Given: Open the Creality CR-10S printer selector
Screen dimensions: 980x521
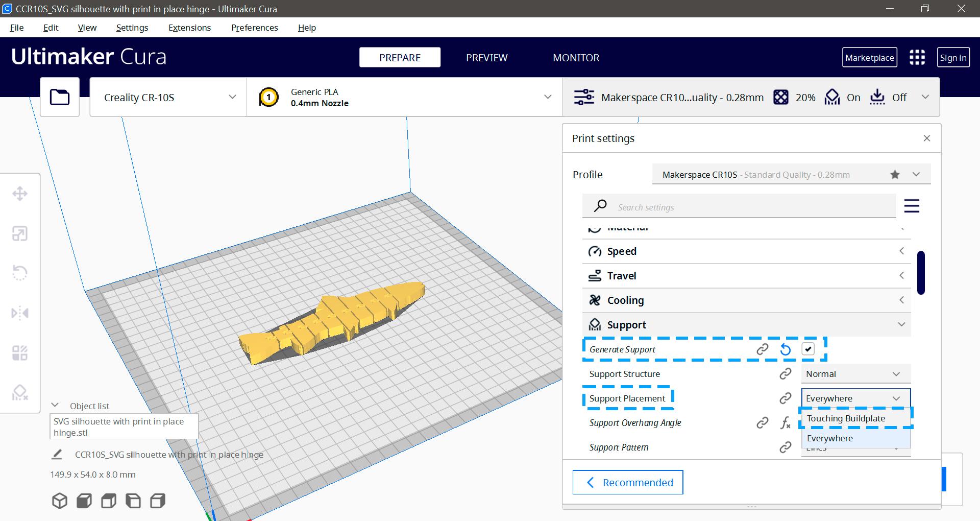Looking at the screenshot, I should coord(168,98).
